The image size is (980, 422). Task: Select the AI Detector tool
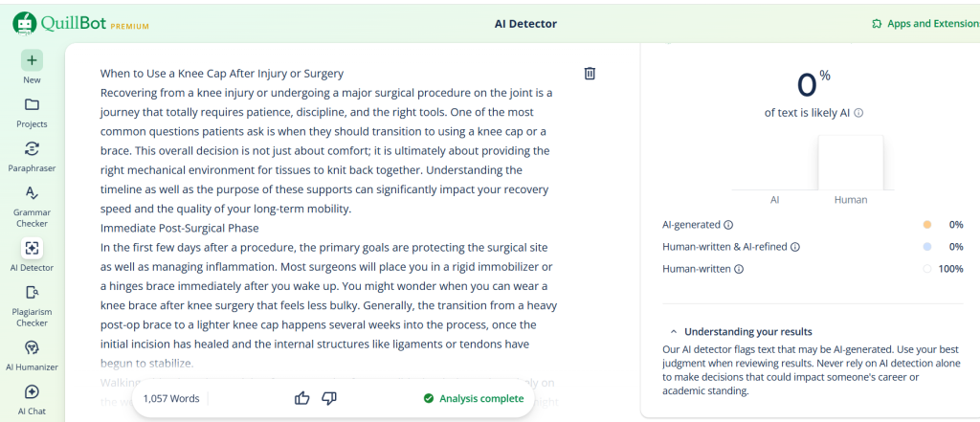tap(32, 249)
